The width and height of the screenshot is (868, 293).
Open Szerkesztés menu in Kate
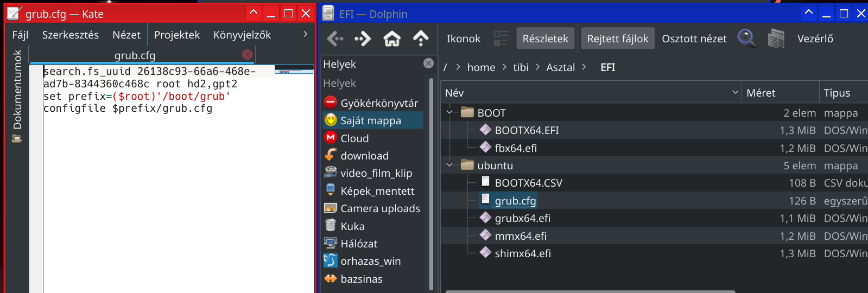pyautogui.click(x=71, y=35)
